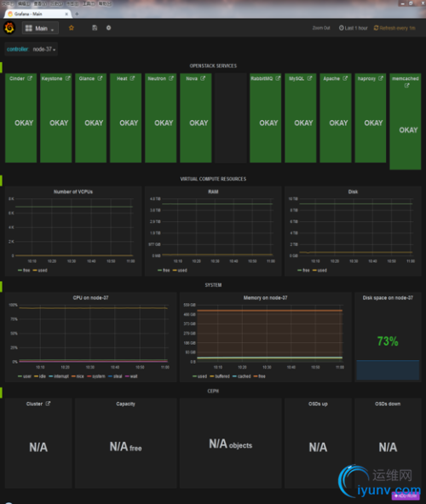This screenshot has height=504, width=426.
Task: Open Disk space on node-37 panel title
Action: pos(388,298)
